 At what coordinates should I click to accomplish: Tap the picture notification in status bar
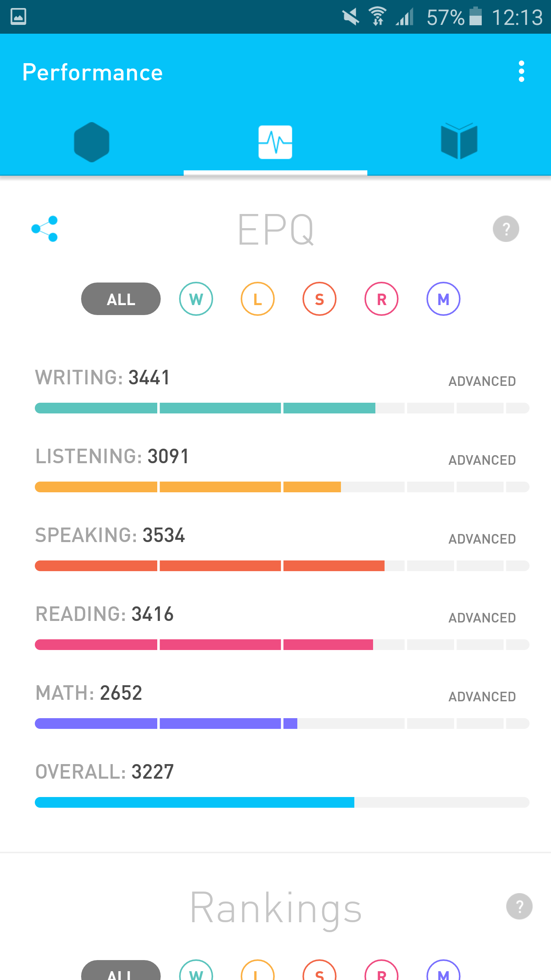click(x=18, y=17)
